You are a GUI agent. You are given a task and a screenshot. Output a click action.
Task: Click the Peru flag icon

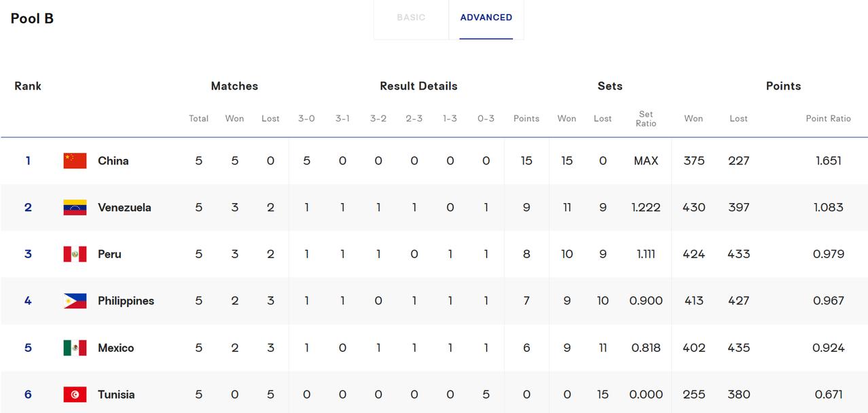(75, 254)
